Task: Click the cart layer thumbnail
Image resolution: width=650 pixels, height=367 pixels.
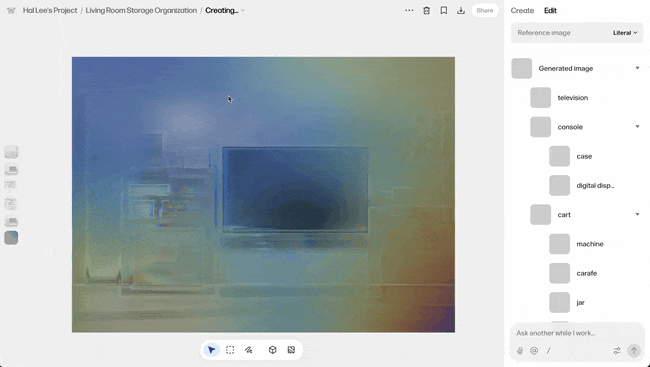Action: point(541,215)
